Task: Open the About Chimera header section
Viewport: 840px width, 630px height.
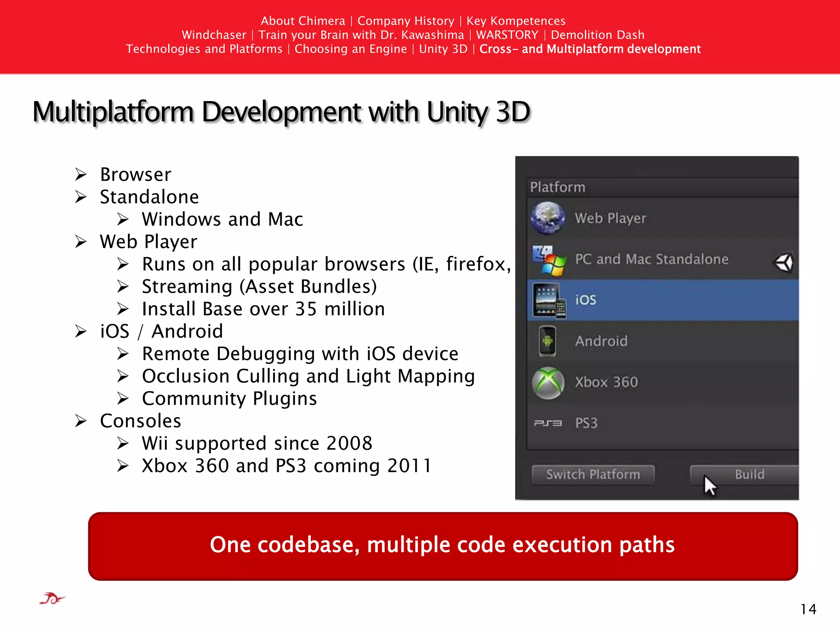Action: pyautogui.click(x=303, y=21)
